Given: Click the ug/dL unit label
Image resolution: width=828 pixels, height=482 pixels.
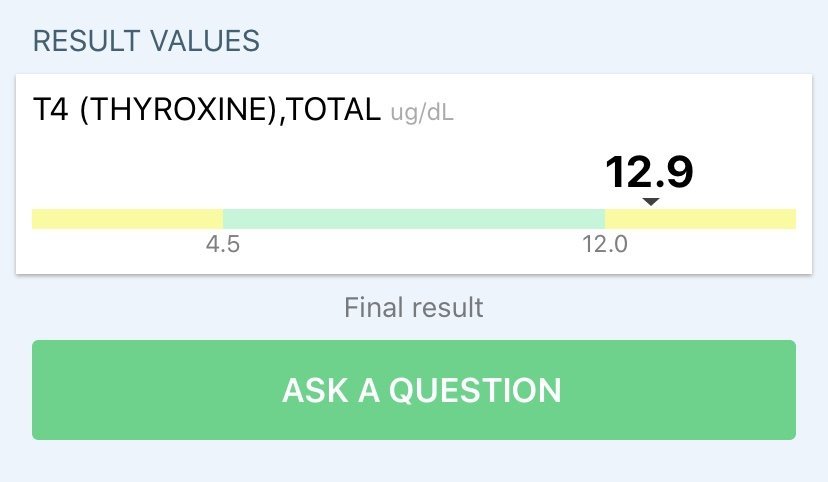Looking at the screenshot, I should pos(421,113).
